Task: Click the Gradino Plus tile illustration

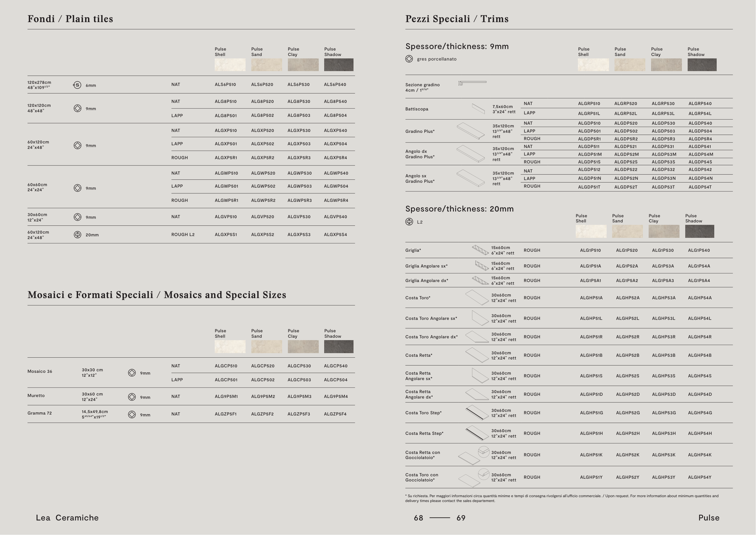Action: 471,131
